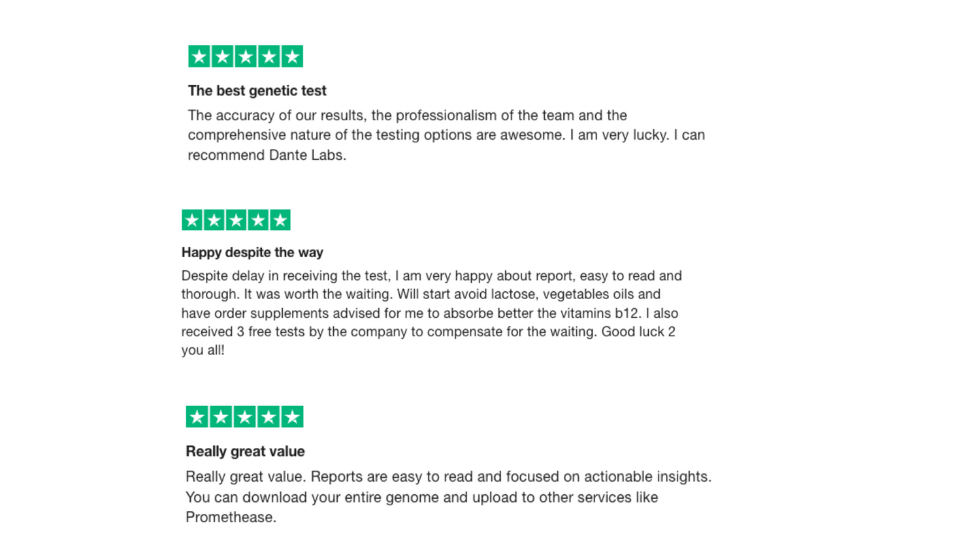
Task: Click second star above 'The best genetic test'
Action: click(223, 57)
